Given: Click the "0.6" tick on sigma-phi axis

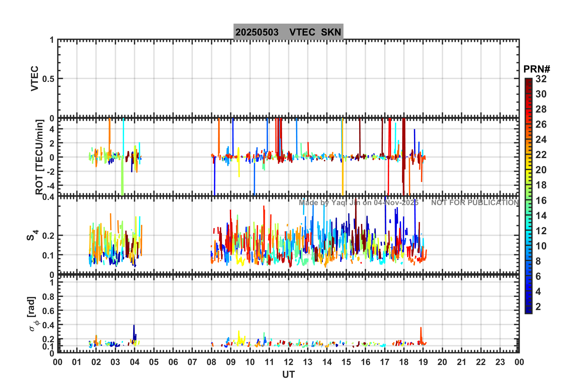Looking at the screenshot, I should 48,311.
